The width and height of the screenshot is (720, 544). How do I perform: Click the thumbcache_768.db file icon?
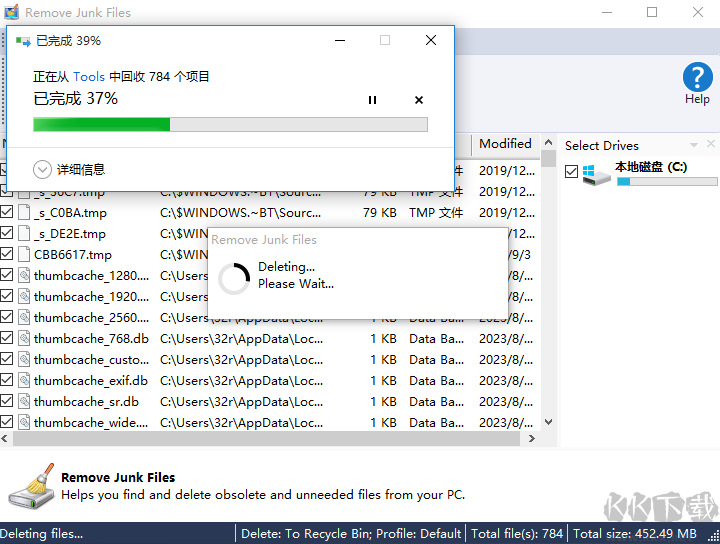click(24, 338)
